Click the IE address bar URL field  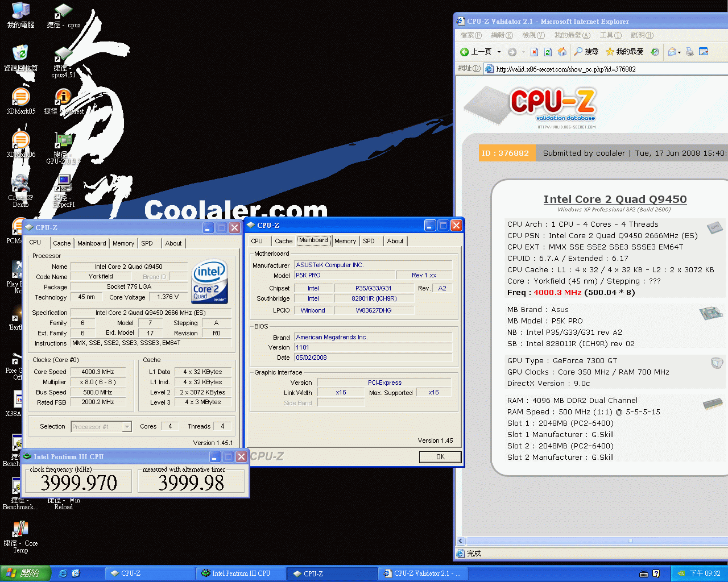(605, 69)
